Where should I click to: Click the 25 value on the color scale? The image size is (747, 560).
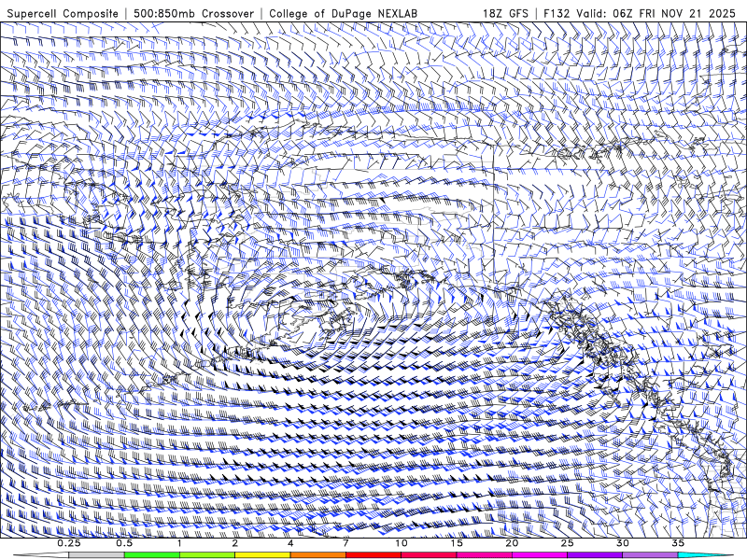click(x=567, y=543)
